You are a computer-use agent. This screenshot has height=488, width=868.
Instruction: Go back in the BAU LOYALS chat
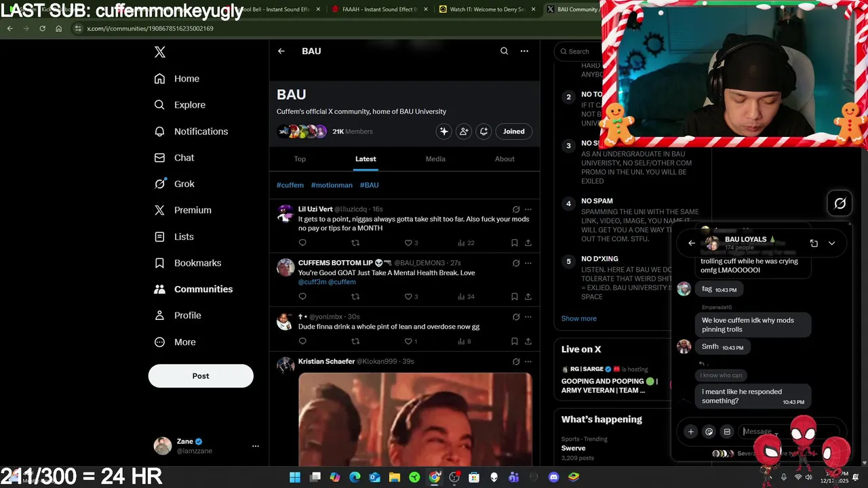(x=692, y=243)
